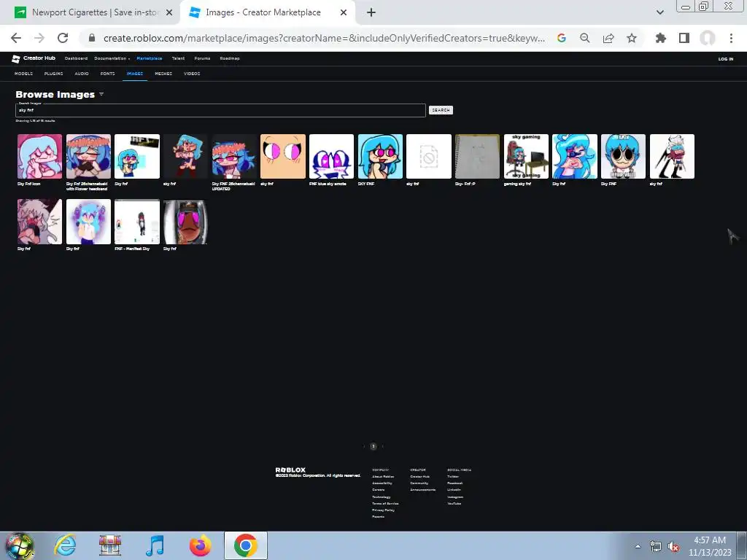Viewport: 747px width, 560px height.
Task: Open the taskbar clock showing 4:57 AM
Action: click(x=710, y=546)
